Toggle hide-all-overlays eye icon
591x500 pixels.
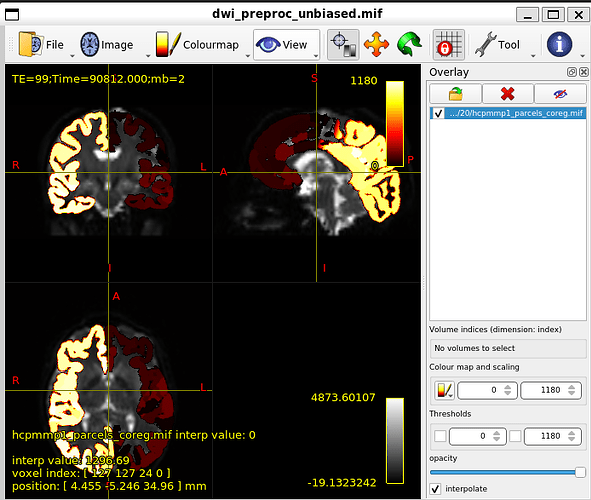(560, 93)
